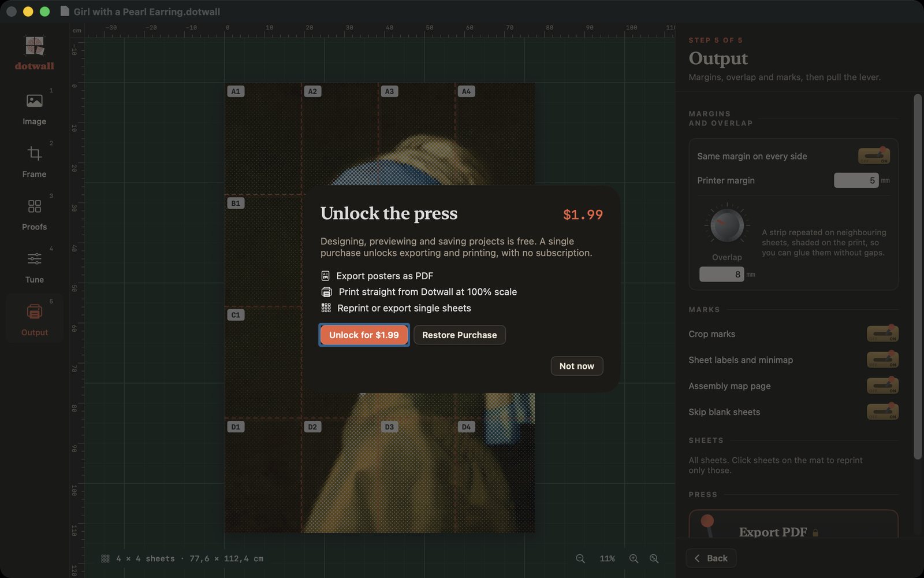The height and width of the screenshot is (578, 924).
Task: Click the zoom in magnifier icon
Action: (x=634, y=558)
